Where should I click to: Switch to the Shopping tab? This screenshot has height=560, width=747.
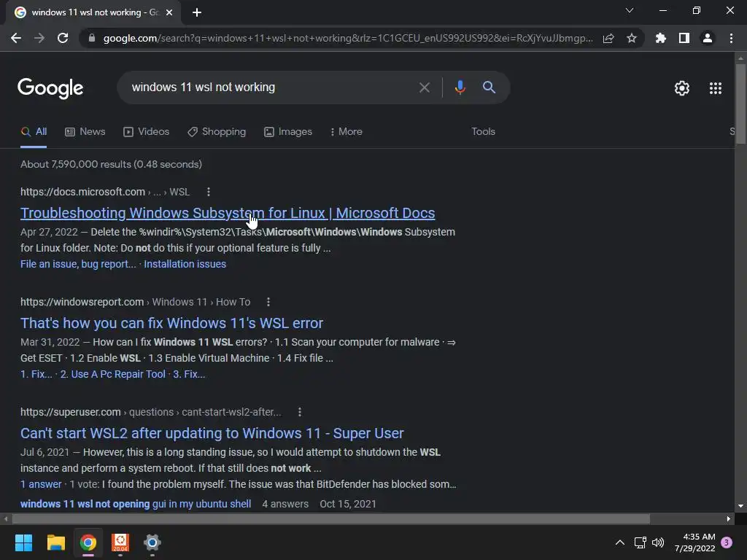[x=217, y=132]
